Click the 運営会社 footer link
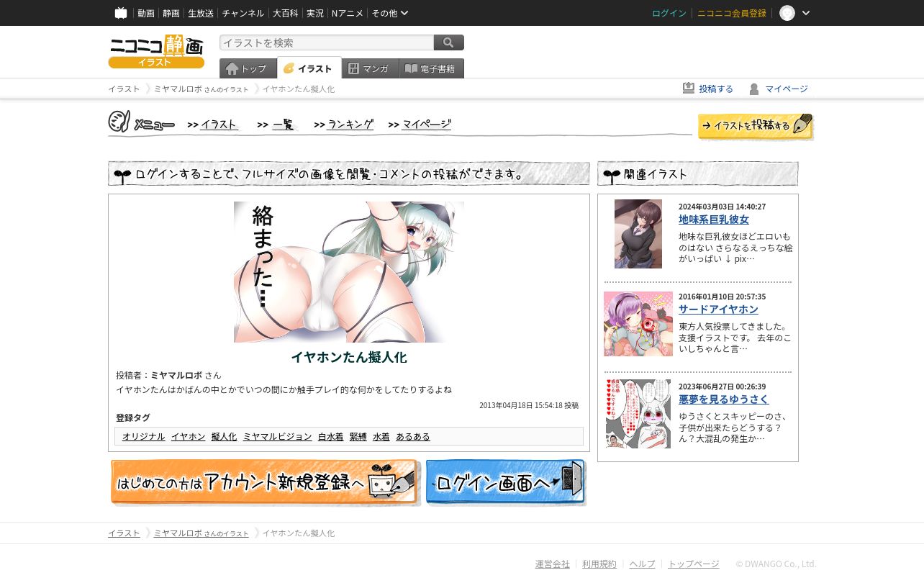 click(x=553, y=564)
